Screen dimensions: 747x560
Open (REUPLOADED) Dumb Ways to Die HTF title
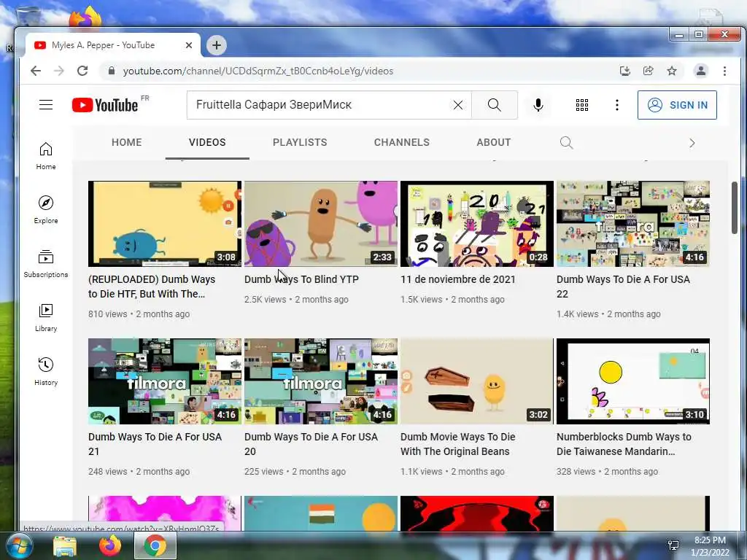(152, 287)
